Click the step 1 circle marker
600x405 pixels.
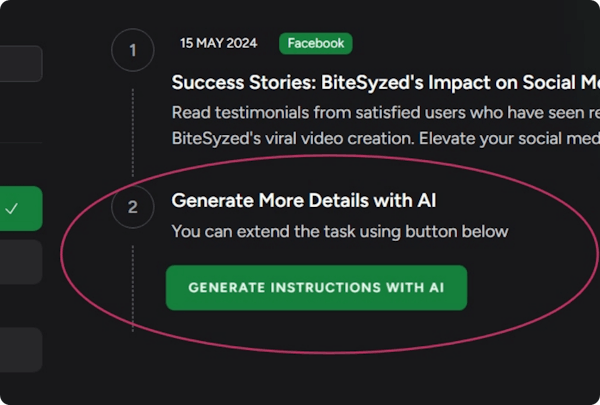[x=133, y=49]
